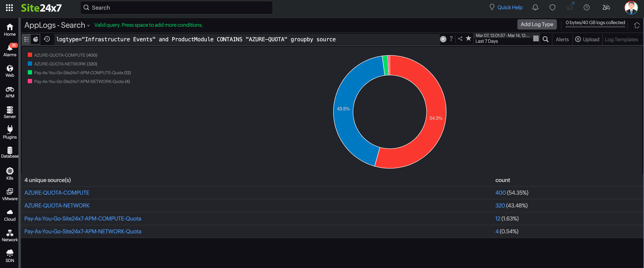Select the APM icon in the left sidebar
Image resolution: width=644 pixels, height=268 pixels.
click(10, 91)
